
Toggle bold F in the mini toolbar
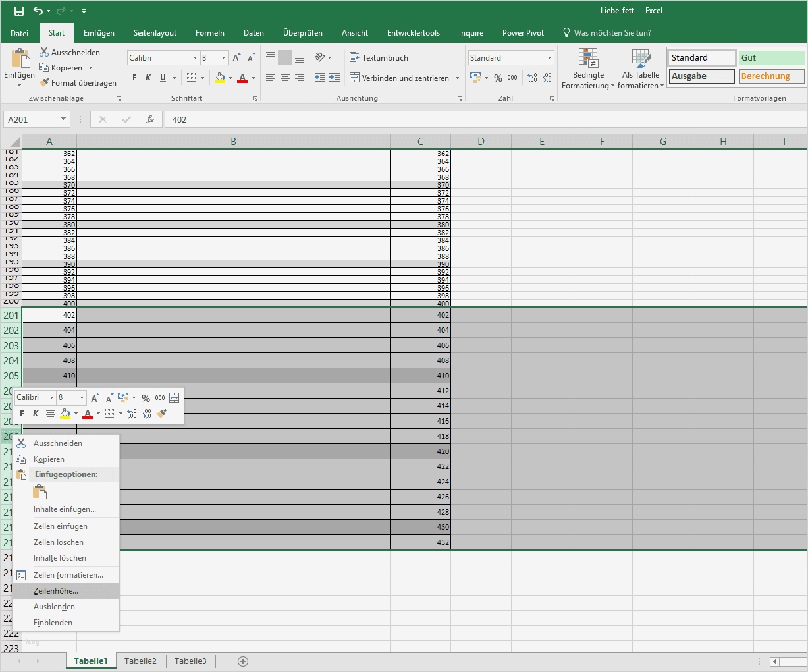[22, 414]
